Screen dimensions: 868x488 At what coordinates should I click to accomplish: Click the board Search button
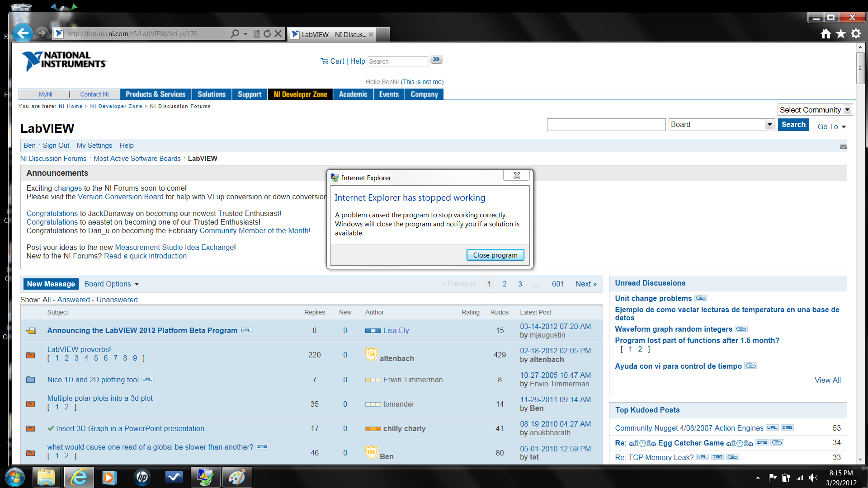pos(793,125)
